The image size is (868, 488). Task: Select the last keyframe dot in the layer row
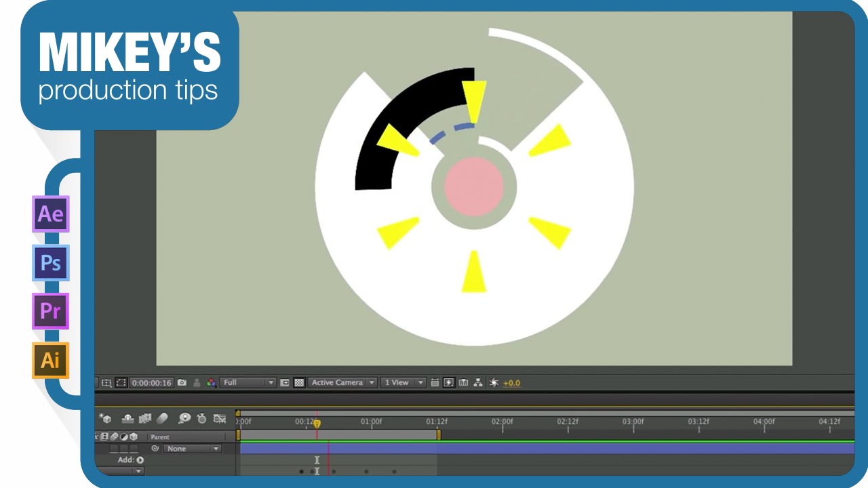point(394,471)
